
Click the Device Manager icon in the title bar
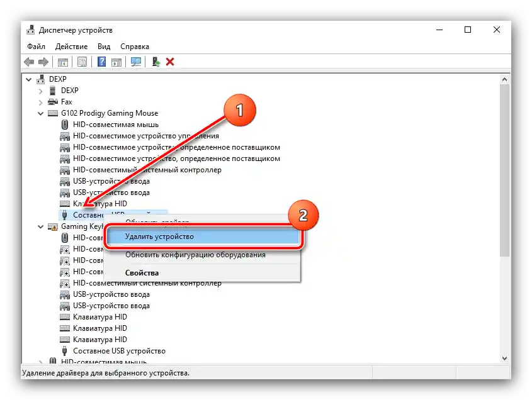(31, 30)
